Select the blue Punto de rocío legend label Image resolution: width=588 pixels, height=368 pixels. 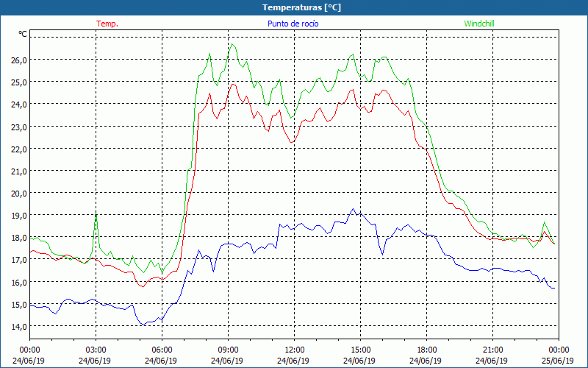pyautogui.click(x=293, y=24)
